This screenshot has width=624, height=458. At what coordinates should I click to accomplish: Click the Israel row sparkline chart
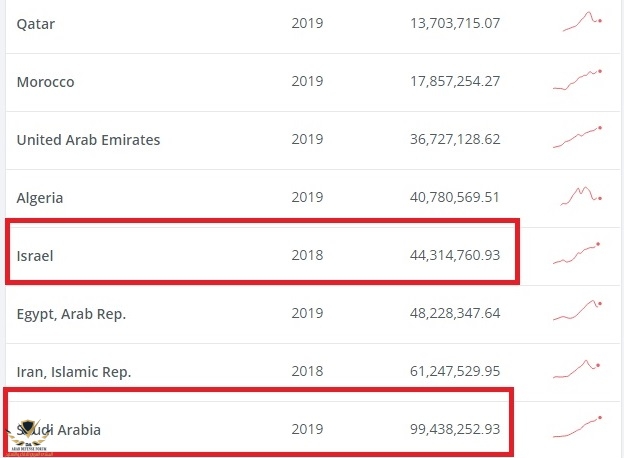click(578, 254)
